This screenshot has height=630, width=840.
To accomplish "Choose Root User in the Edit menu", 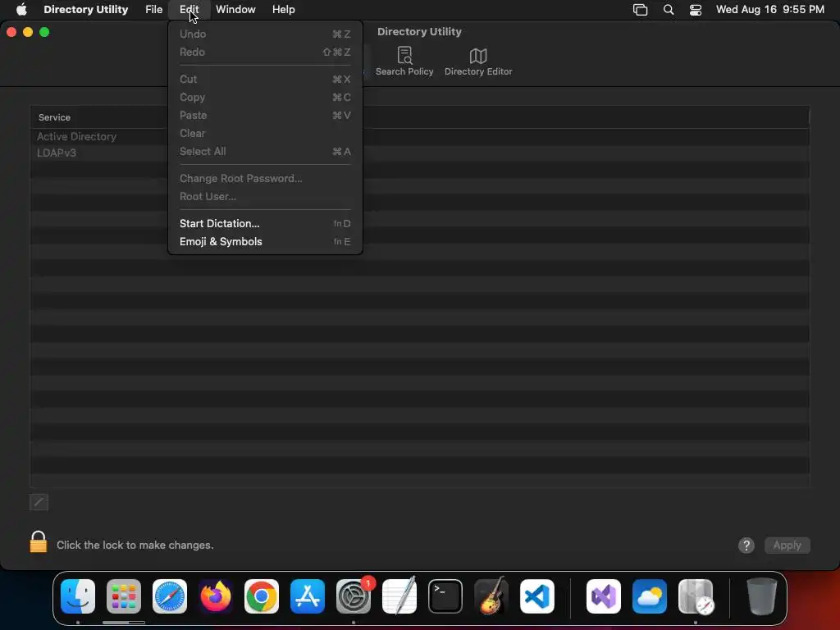I will [265, 197].
